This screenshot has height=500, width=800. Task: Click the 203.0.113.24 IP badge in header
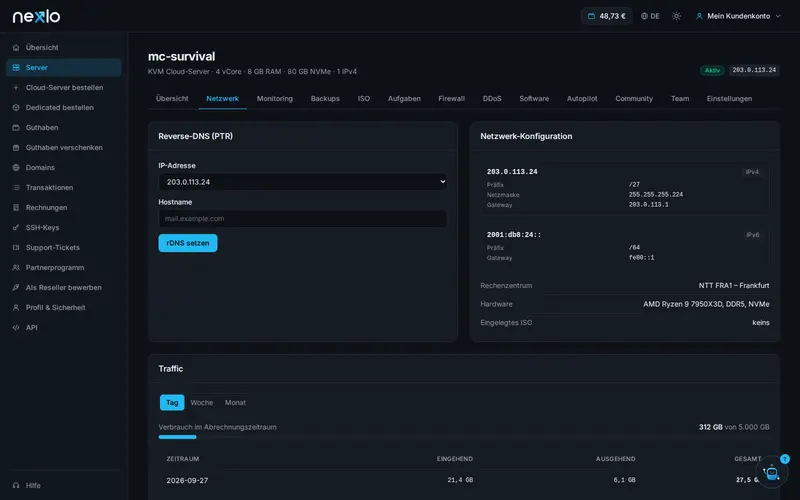point(754,70)
